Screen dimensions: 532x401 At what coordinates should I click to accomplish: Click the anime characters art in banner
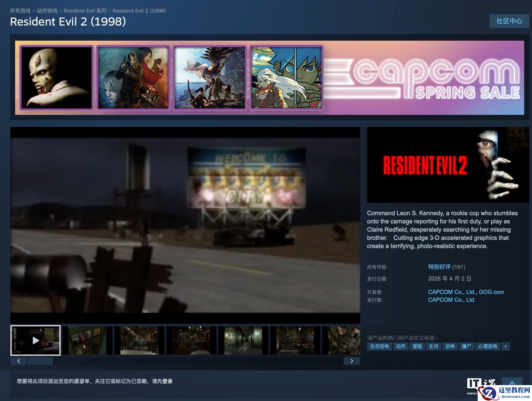(x=286, y=78)
